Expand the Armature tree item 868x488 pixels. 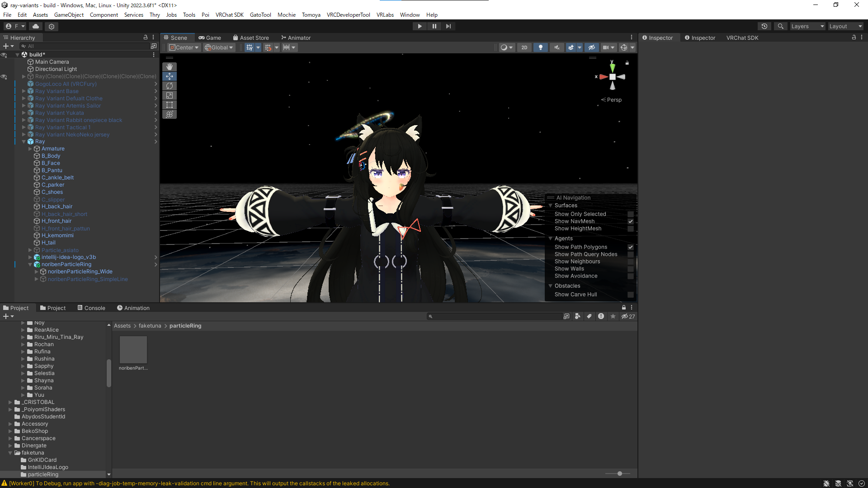pyautogui.click(x=30, y=149)
